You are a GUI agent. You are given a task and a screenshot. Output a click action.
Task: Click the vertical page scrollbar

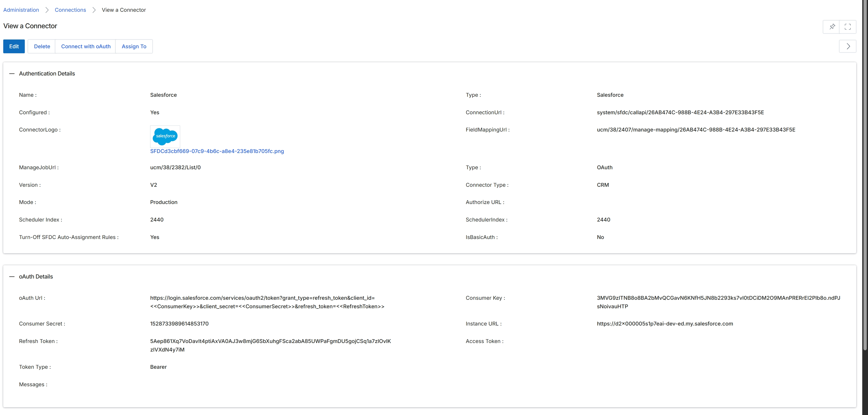(865, 175)
